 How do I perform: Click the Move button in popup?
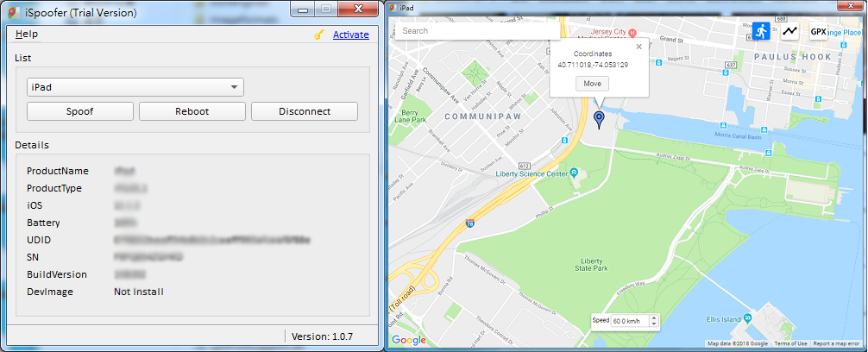[x=592, y=84]
